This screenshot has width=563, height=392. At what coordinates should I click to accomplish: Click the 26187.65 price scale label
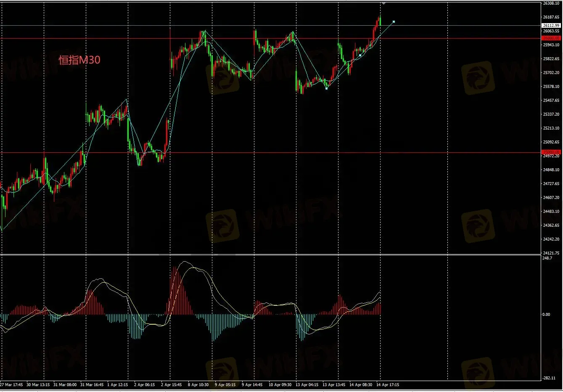click(551, 17)
